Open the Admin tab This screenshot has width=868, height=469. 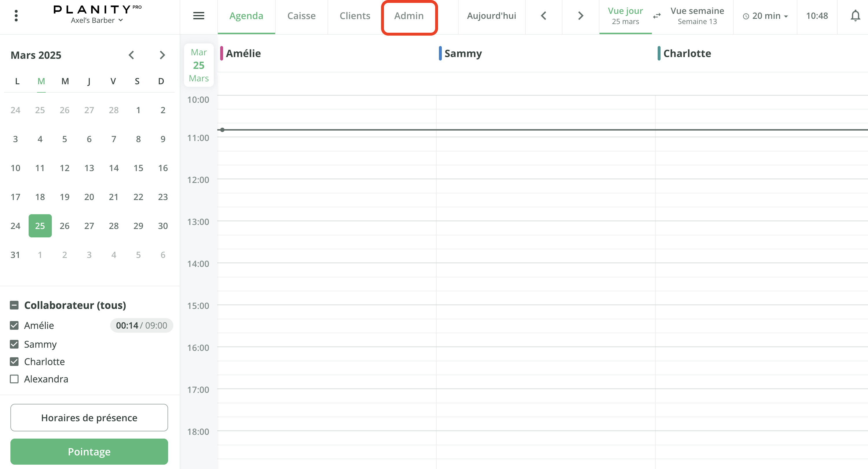click(409, 16)
